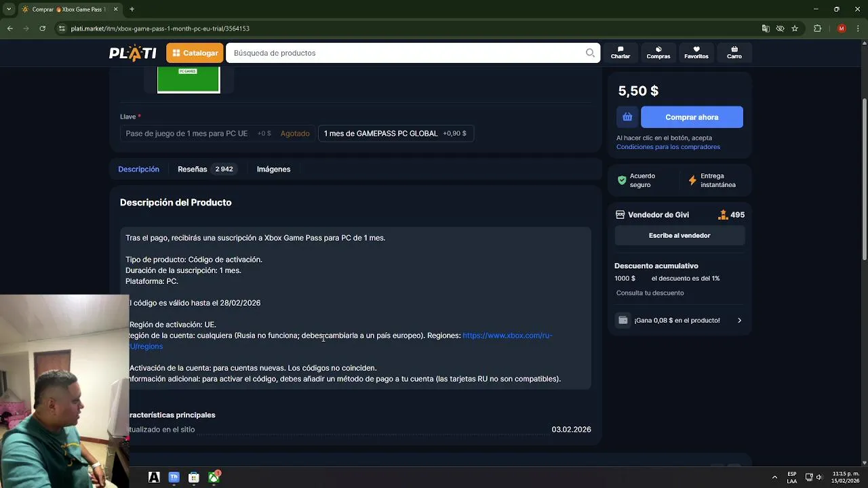Click the Descuento acumulativo heading
Screen dimensions: 868x488
click(656, 266)
